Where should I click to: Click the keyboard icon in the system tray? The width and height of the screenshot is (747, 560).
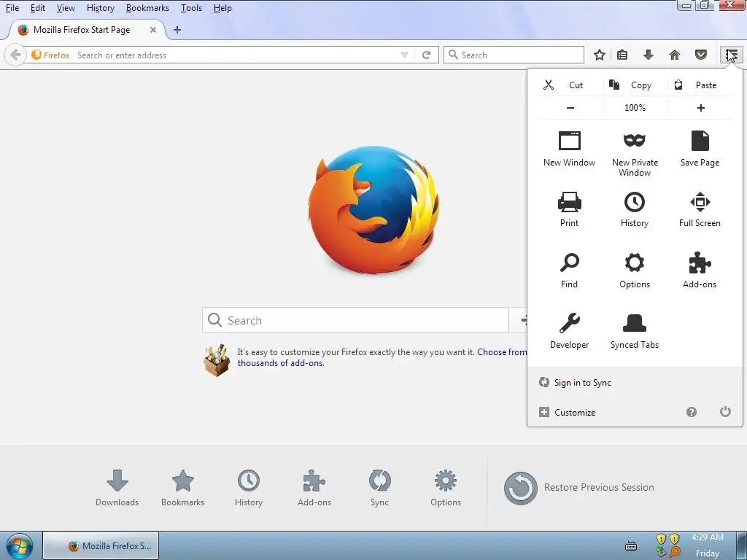click(631, 546)
